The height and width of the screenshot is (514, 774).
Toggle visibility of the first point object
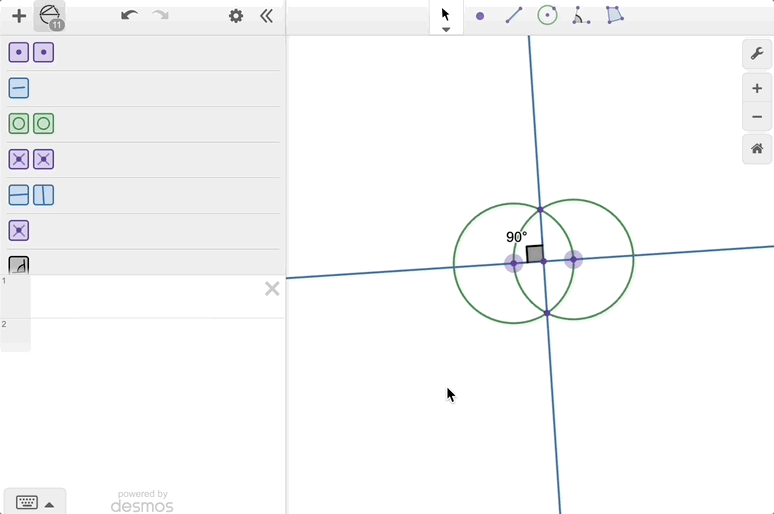(x=19, y=53)
